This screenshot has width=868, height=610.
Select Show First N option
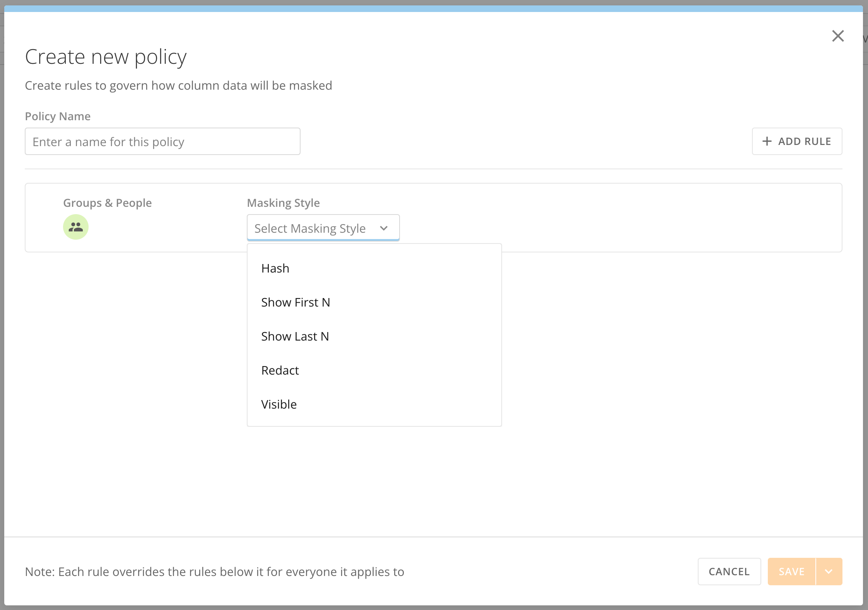296,302
